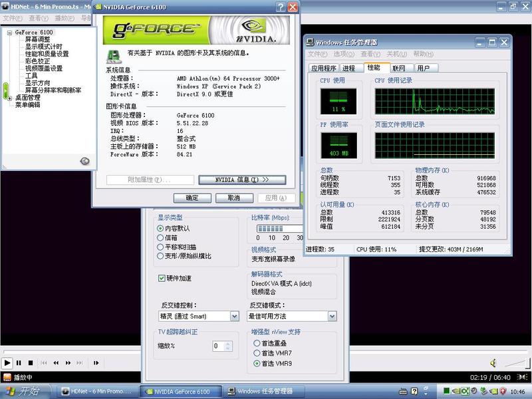
Task: Fast forward the video with the double-right arrows
Action: coord(68,363)
